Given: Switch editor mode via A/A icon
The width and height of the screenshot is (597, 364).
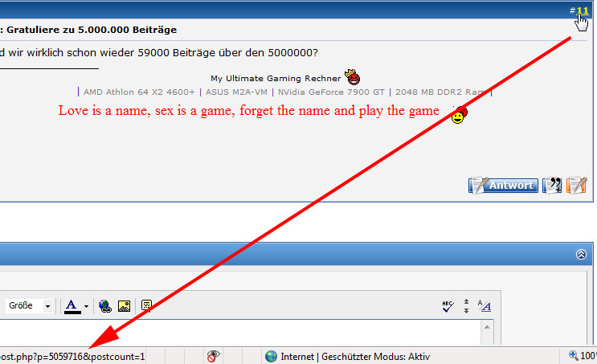Looking at the screenshot, I should pos(484,306).
